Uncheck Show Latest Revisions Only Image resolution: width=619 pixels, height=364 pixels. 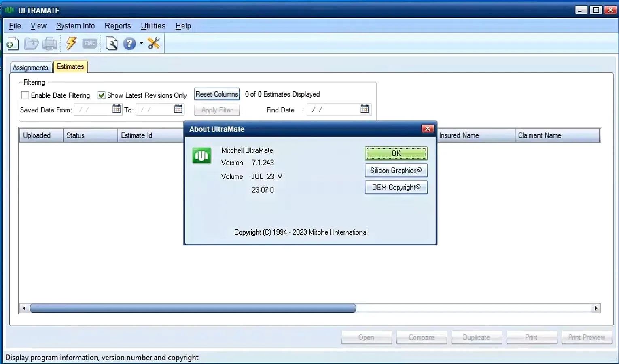(101, 95)
